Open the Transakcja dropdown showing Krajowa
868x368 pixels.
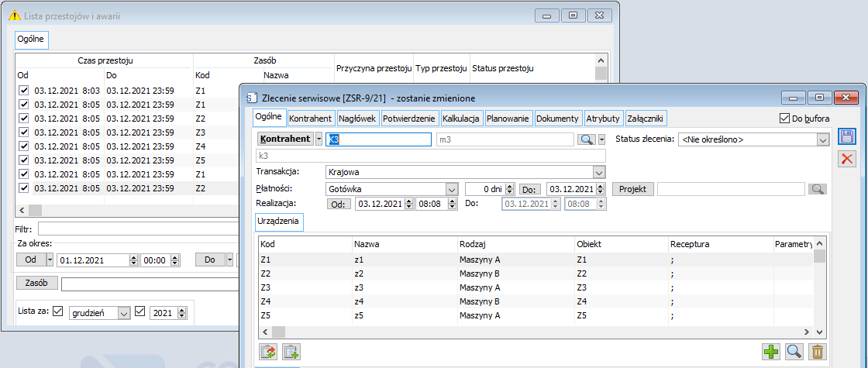tap(599, 171)
